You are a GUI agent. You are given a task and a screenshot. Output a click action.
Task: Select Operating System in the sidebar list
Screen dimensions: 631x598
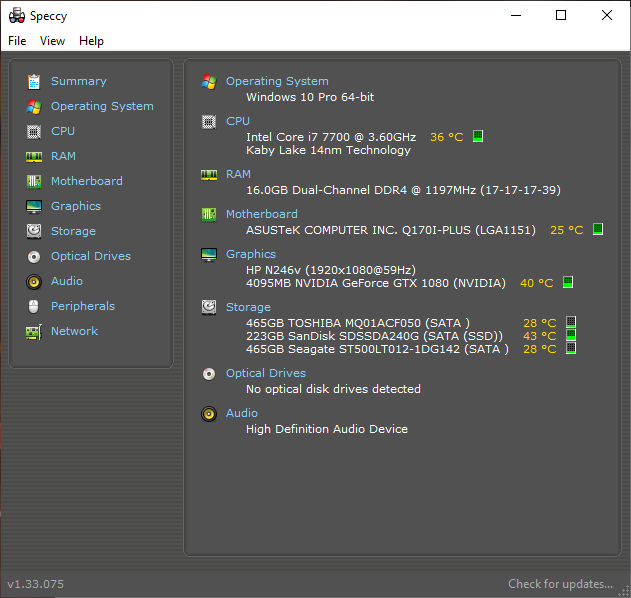point(102,106)
